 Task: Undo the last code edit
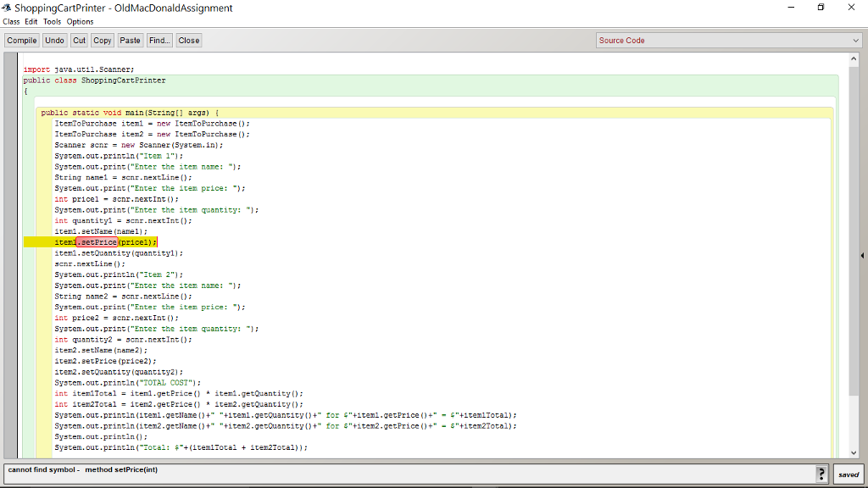[54, 40]
